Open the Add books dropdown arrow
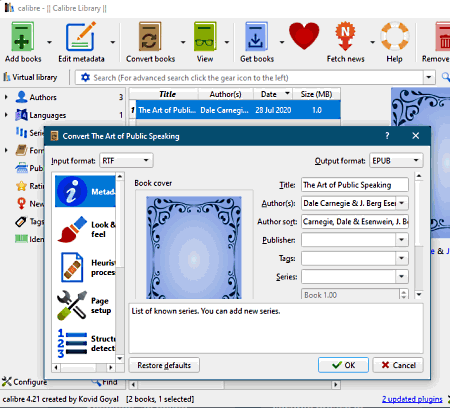This screenshot has height=408, width=450. pyautogui.click(x=49, y=42)
